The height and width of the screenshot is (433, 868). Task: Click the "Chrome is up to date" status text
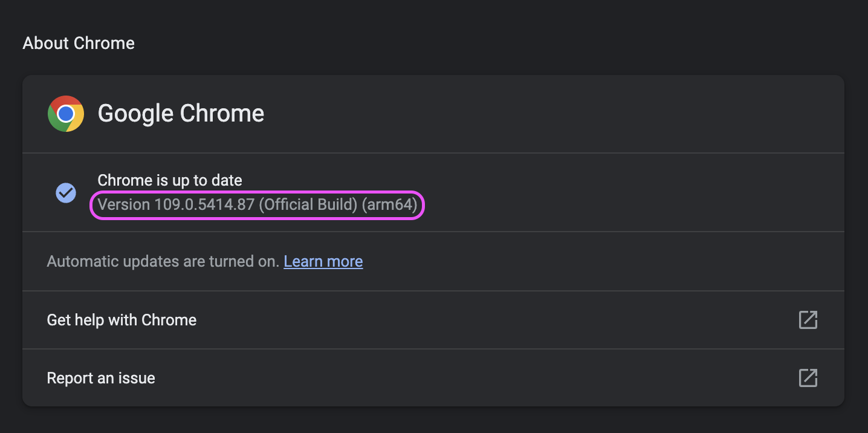(170, 180)
